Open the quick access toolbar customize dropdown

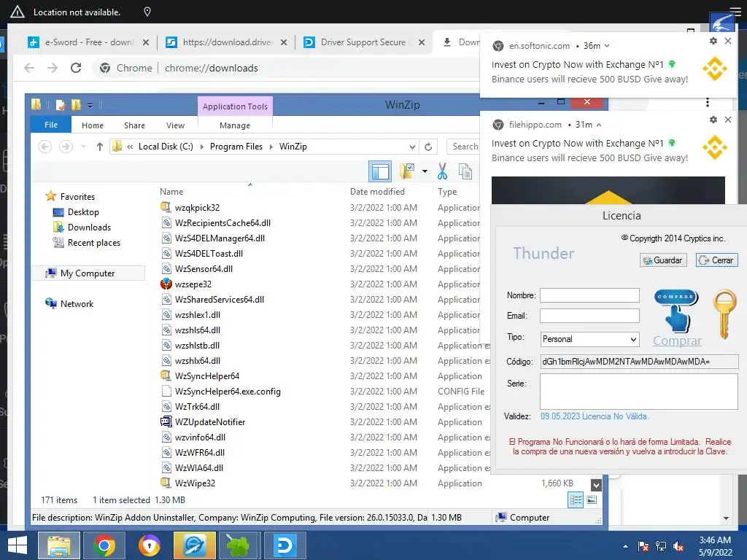pyautogui.click(x=90, y=105)
